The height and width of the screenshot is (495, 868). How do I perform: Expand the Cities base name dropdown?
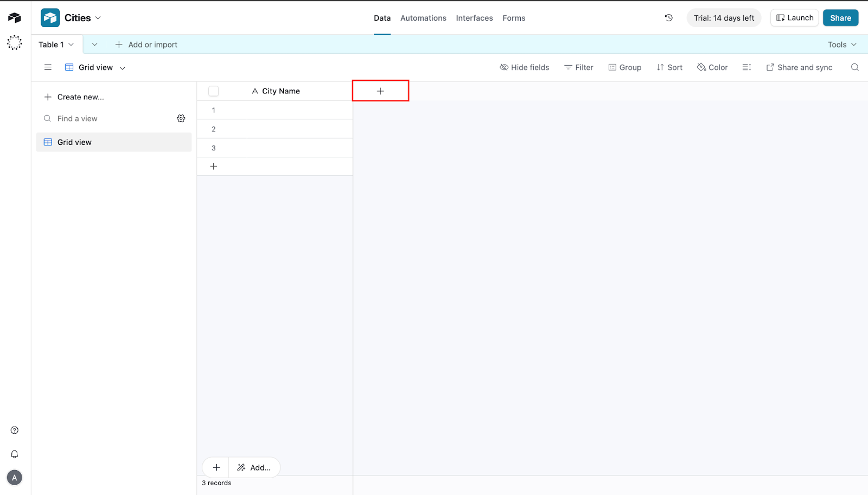click(98, 18)
